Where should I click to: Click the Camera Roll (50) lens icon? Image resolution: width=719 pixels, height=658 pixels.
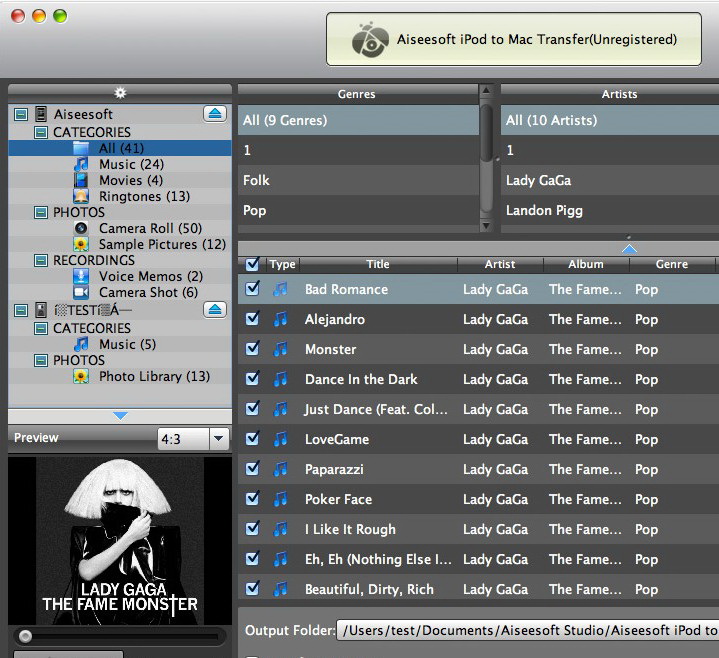tap(81, 228)
